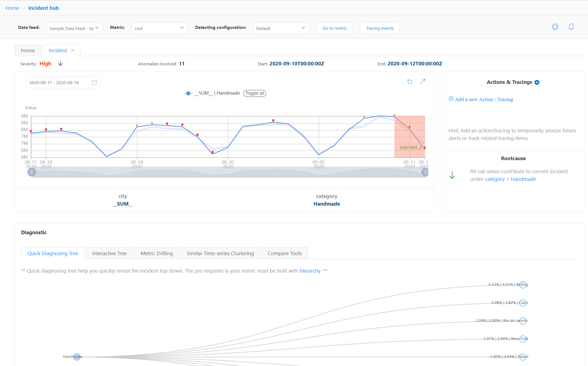The width and height of the screenshot is (588, 366).
Task: Open chart in expanded view arrow
Action: point(422,81)
